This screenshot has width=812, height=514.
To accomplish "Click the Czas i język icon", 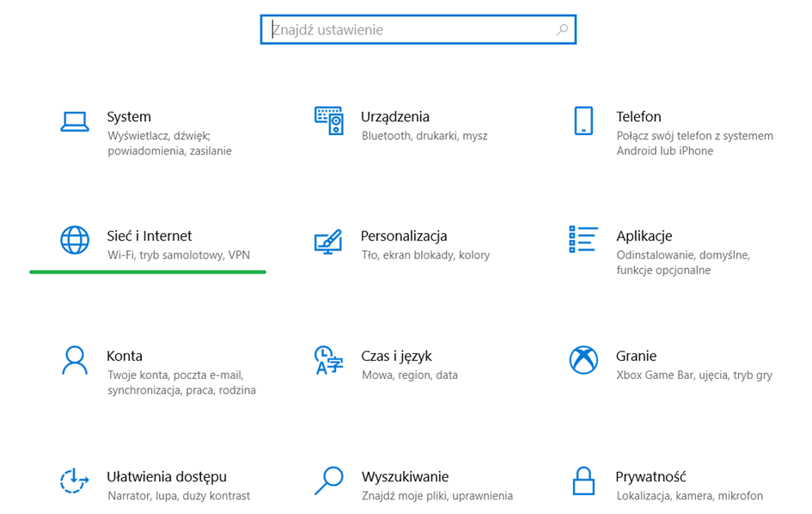I will tap(329, 360).
